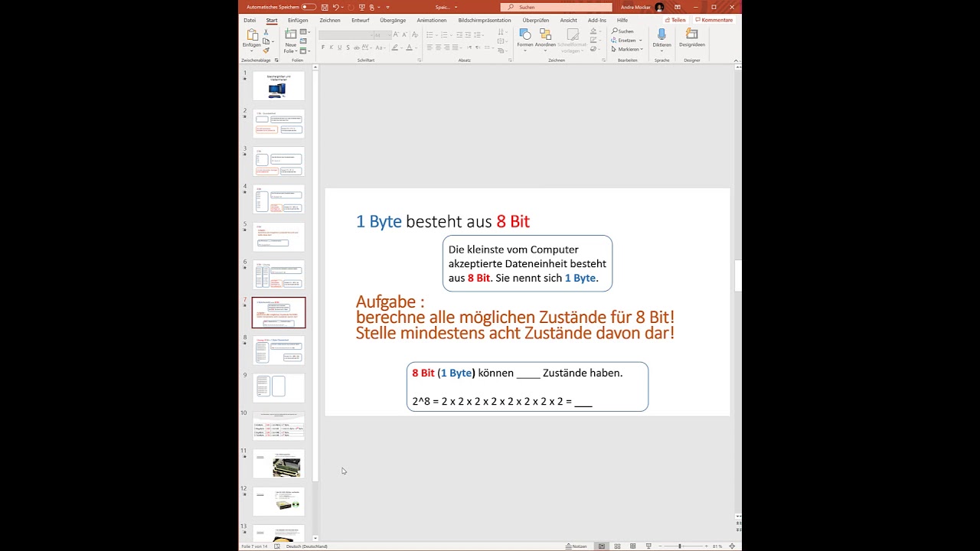The width and height of the screenshot is (980, 551).
Task: Click Suchen in Bearbeiten group
Action: tap(622, 31)
